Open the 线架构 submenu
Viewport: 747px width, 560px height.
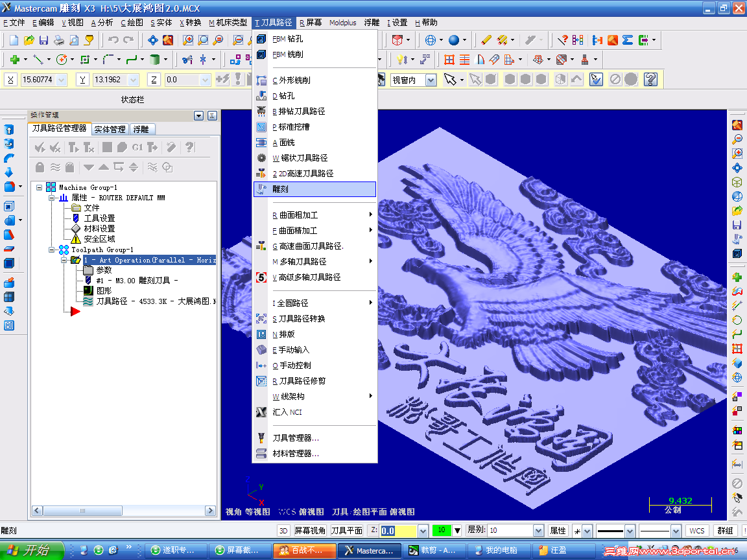pyautogui.click(x=315, y=396)
